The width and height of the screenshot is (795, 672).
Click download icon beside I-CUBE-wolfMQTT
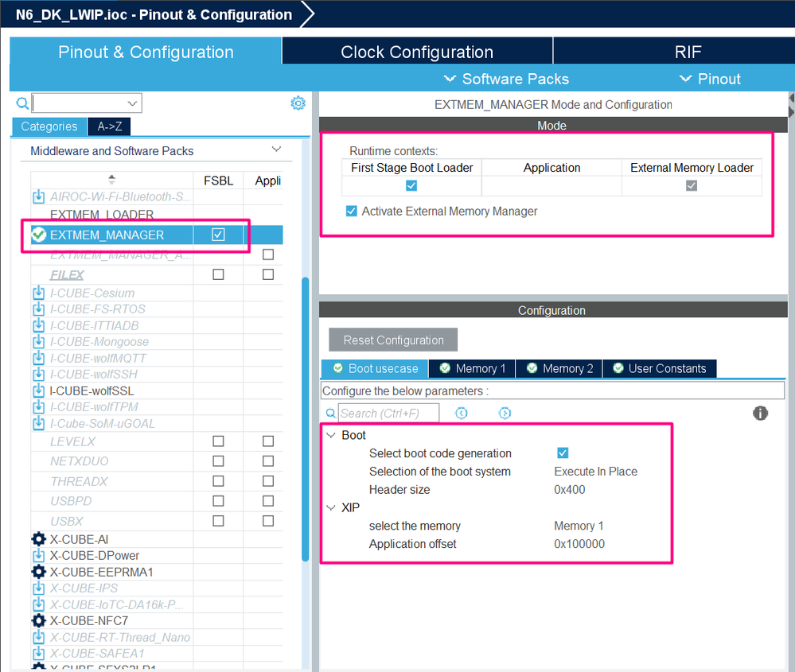pos(38,358)
